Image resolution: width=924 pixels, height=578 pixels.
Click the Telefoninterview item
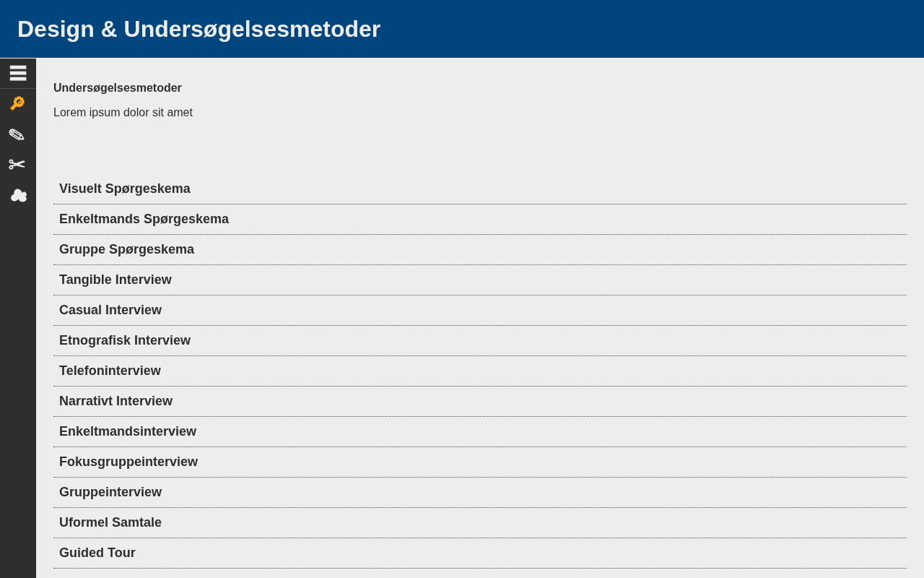click(x=110, y=371)
